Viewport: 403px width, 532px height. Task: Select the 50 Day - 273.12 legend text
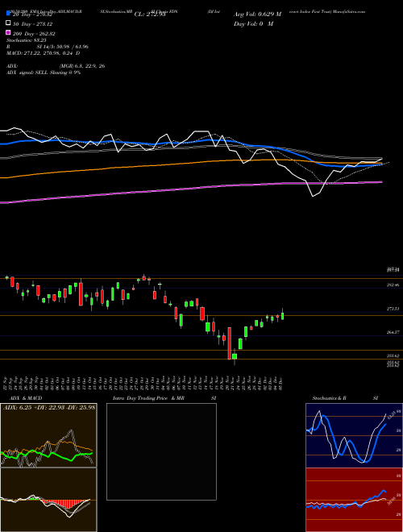[32, 23]
